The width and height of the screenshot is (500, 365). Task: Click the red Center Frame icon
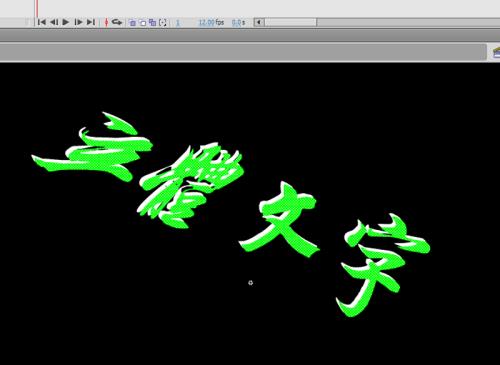tap(106, 22)
